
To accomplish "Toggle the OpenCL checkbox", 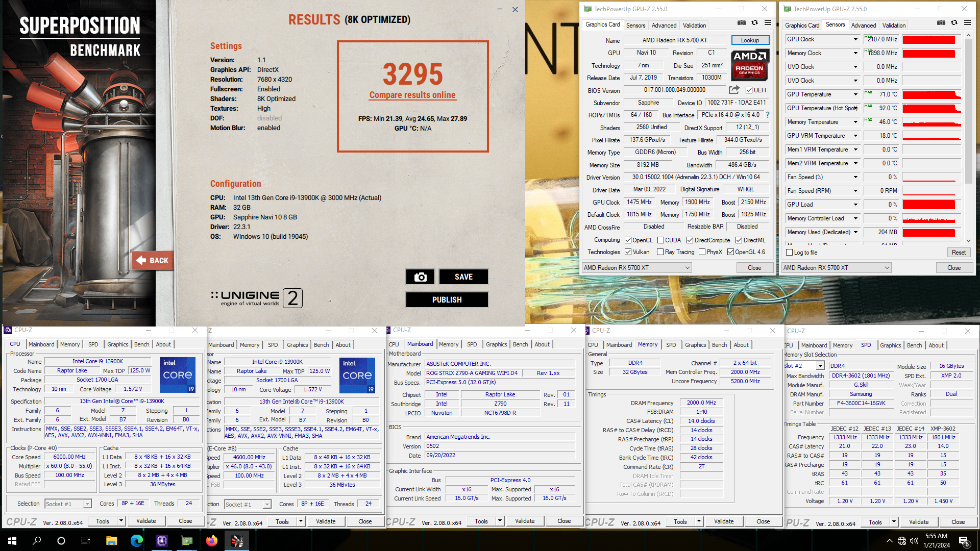I will [x=628, y=240].
